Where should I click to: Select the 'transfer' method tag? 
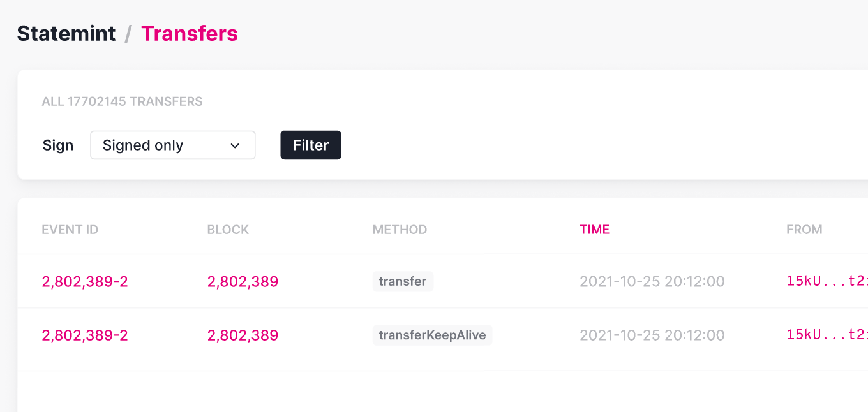point(403,281)
